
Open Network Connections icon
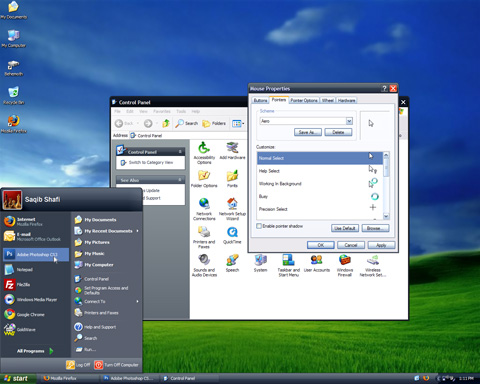coord(204,209)
